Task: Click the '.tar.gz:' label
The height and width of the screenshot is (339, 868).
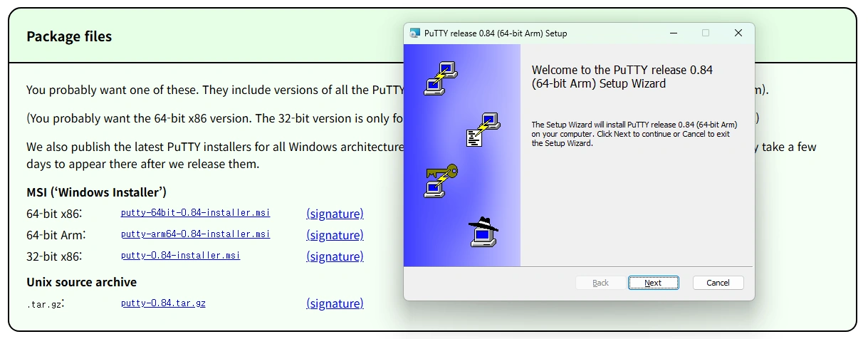Action: (46, 303)
